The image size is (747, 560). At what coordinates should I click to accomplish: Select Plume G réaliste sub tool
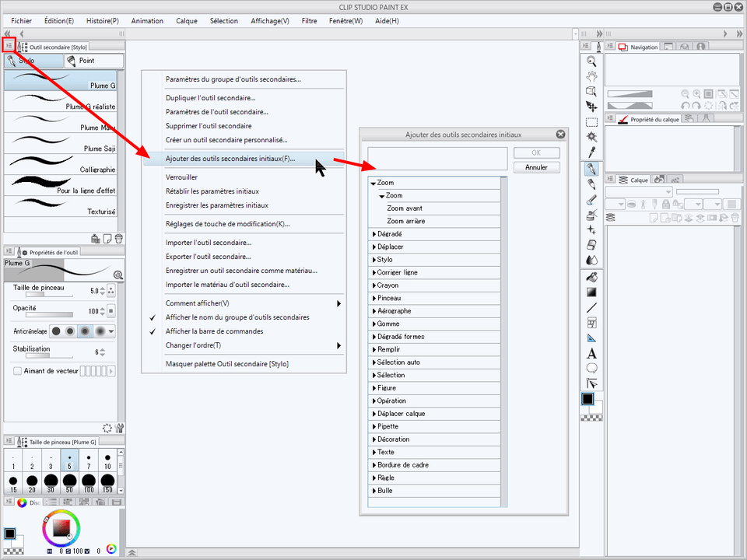(x=60, y=101)
